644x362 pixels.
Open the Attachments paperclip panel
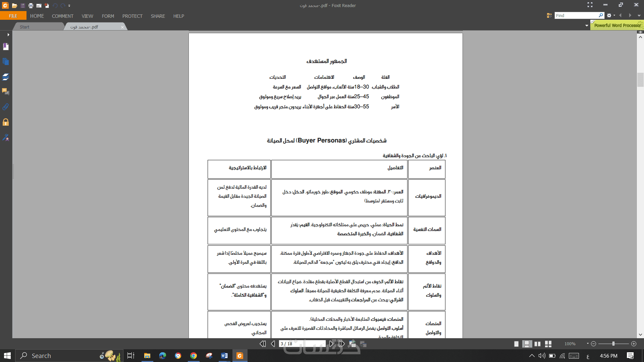tap(6, 107)
